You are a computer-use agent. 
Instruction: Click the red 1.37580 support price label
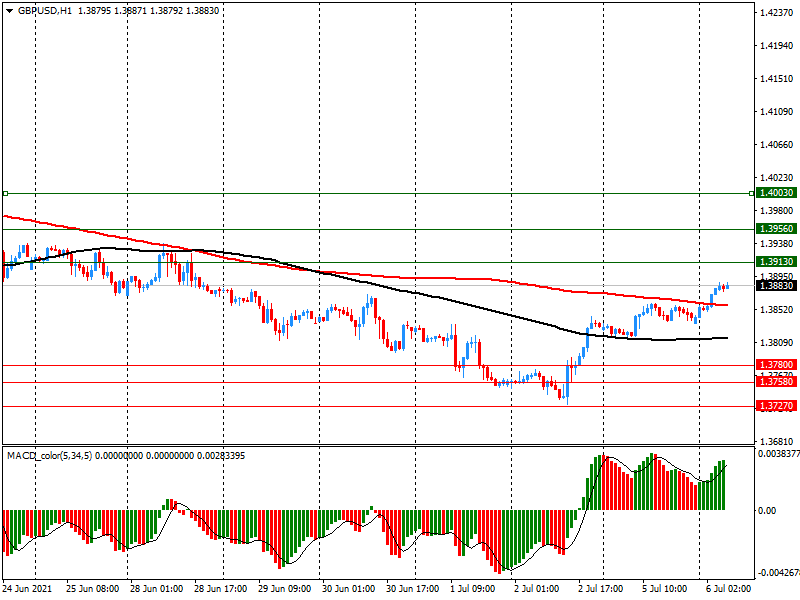pyautogui.click(x=776, y=382)
